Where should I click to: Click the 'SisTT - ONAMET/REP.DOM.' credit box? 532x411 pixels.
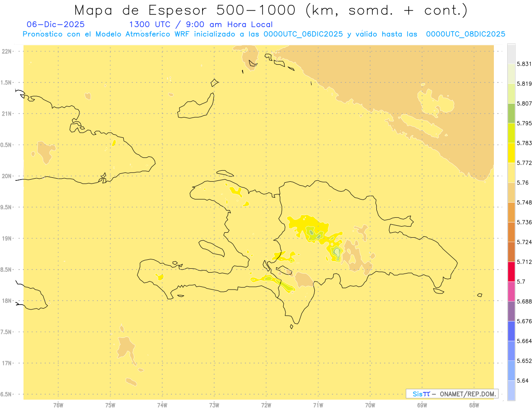[x=452, y=394]
